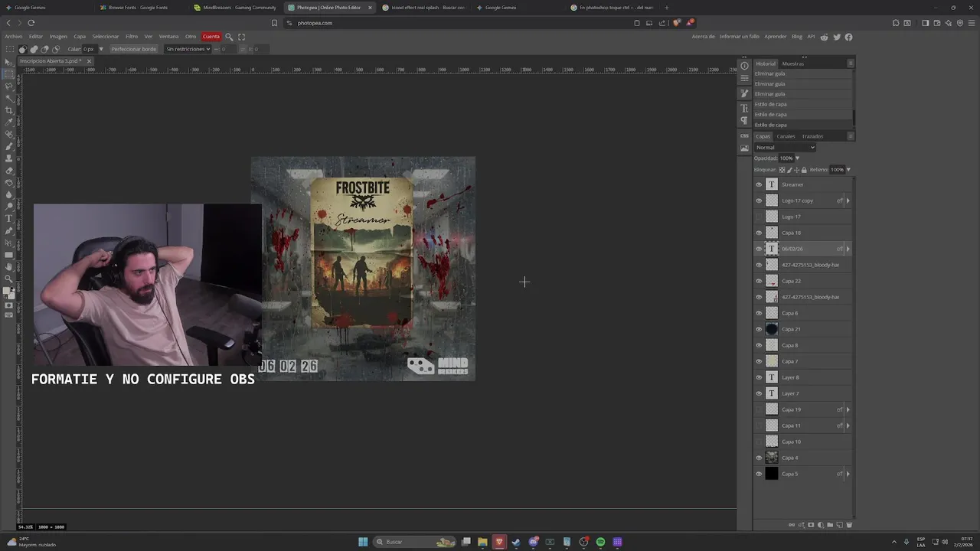Hide the Capa 21 layer
Viewport: 980px width, 551px height.
759,329
